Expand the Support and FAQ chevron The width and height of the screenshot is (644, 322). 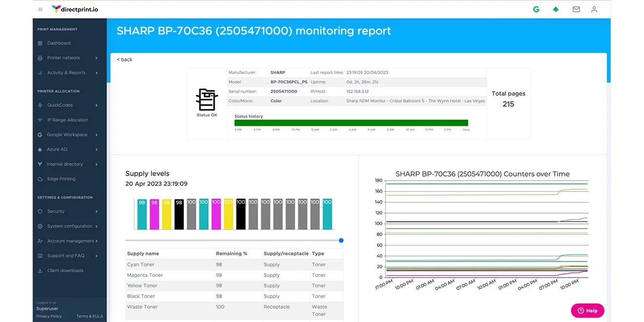click(97, 256)
